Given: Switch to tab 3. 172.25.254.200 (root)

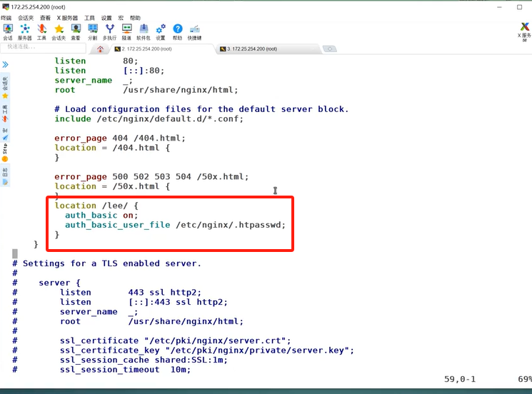Looking at the screenshot, I should click(266, 49).
